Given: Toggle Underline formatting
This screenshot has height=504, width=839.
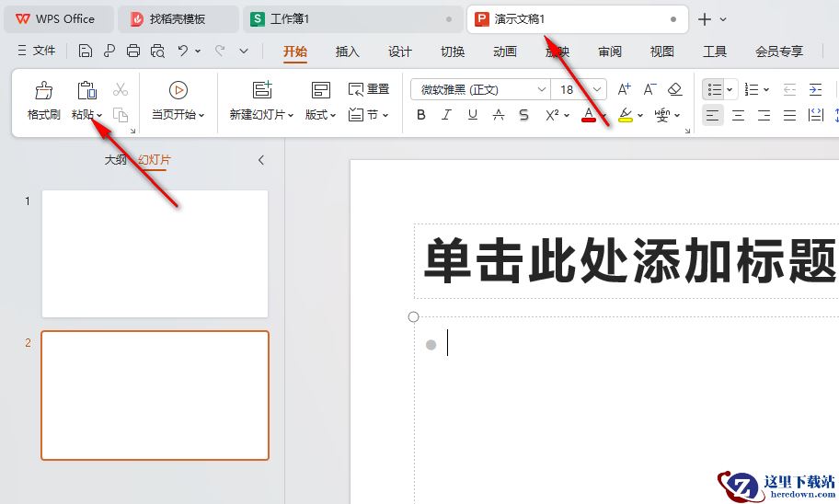Looking at the screenshot, I should [x=473, y=114].
